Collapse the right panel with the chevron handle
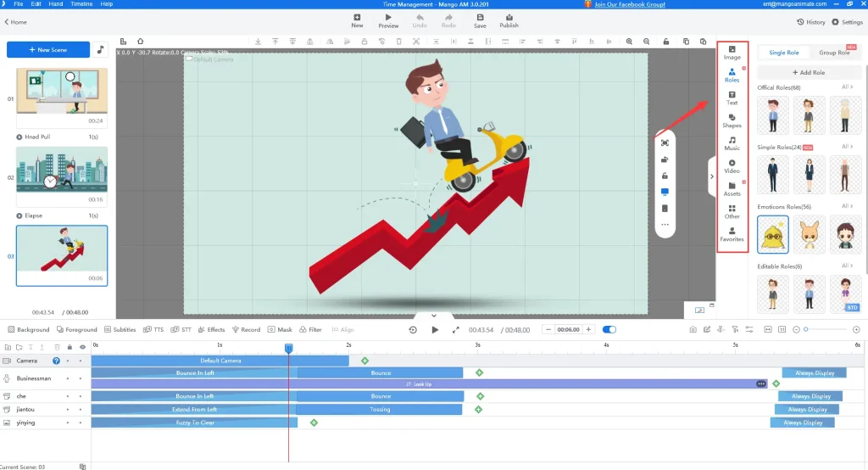 711,176
